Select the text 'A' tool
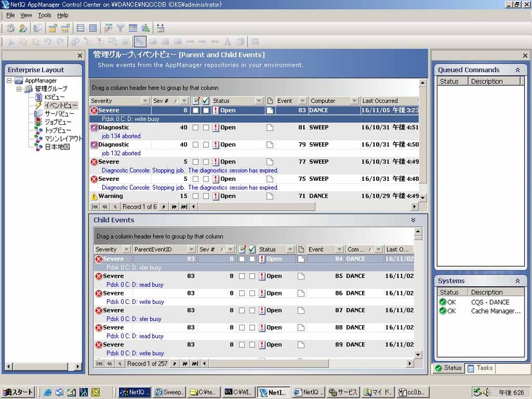532x399 pixels. click(x=227, y=42)
